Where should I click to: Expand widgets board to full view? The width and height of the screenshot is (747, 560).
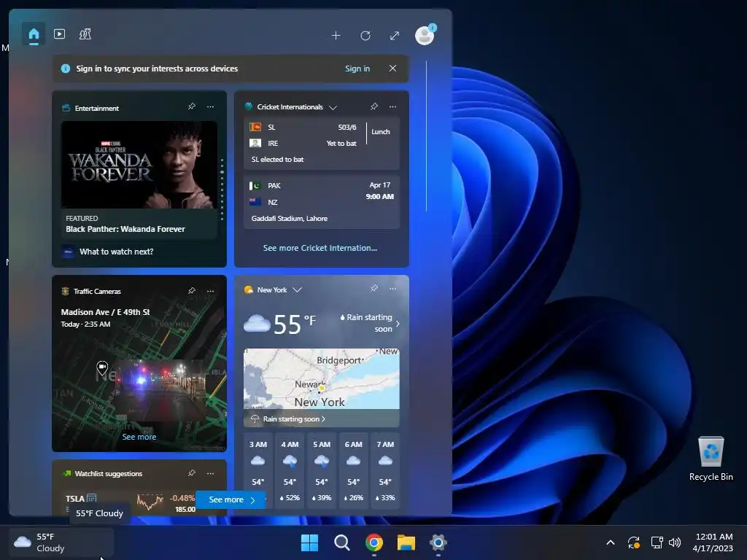click(395, 36)
